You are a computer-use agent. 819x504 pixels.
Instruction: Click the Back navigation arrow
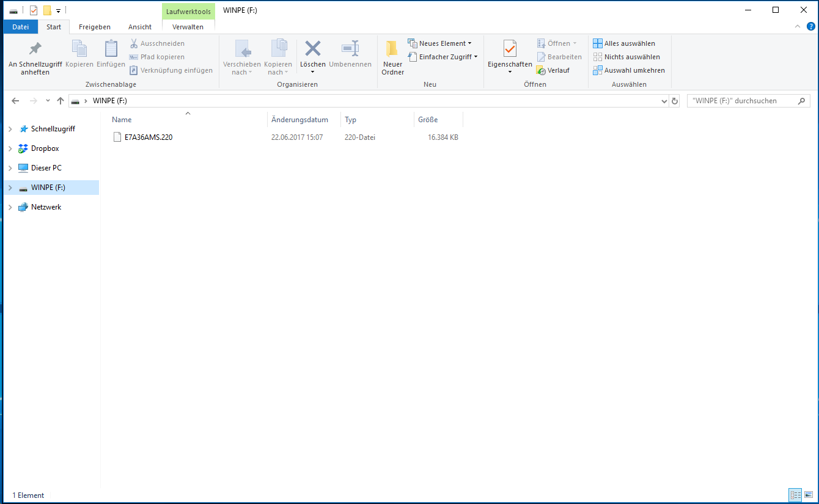coord(15,101)
